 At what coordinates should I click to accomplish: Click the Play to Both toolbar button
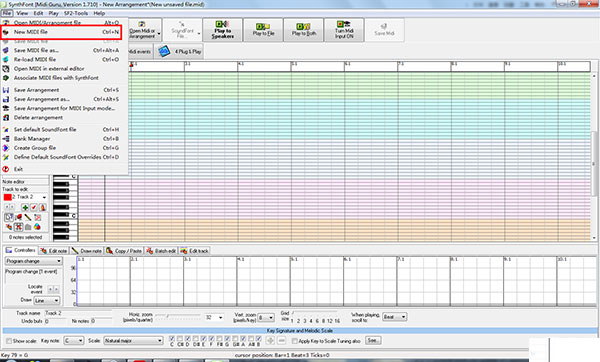pyautogui.click(x=304, y=30)
